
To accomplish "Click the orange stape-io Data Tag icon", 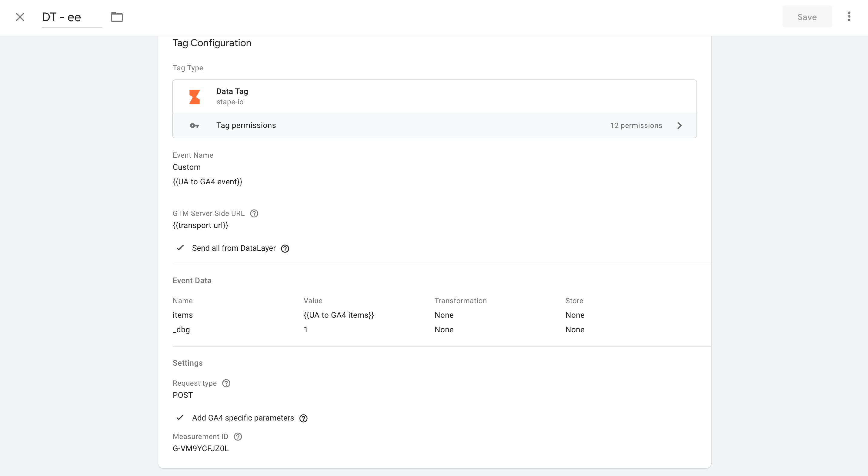I will coord(195,97).
